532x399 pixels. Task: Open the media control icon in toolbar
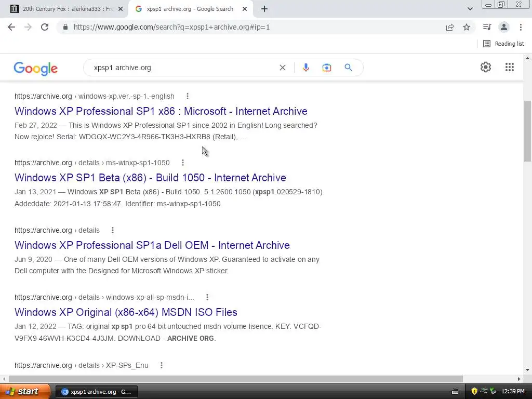click(487, 27)
